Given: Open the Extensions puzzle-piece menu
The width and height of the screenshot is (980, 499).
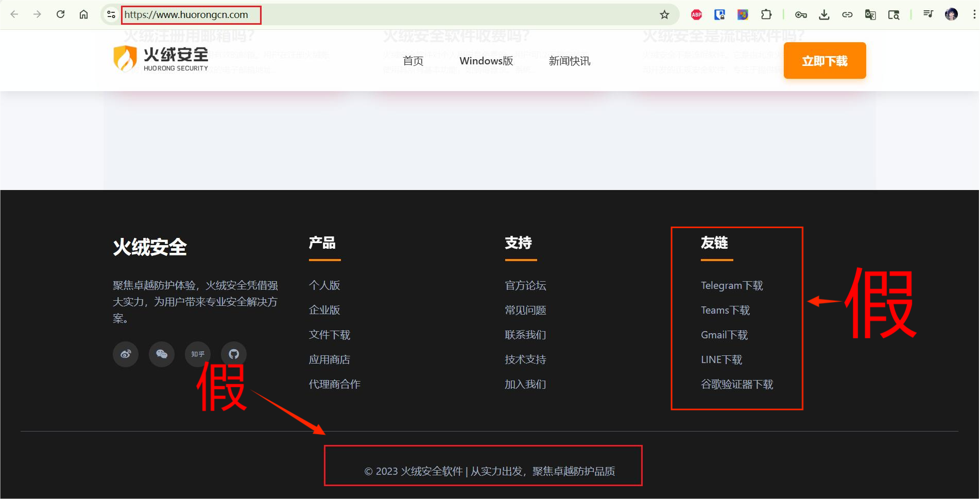Looking at the screenshot, I should pos(766,14).
